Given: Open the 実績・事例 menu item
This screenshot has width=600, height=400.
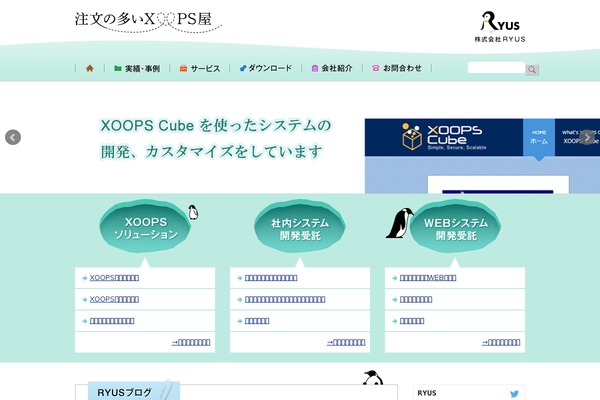Looking at the screenshot, I should (x=137, y=69).
